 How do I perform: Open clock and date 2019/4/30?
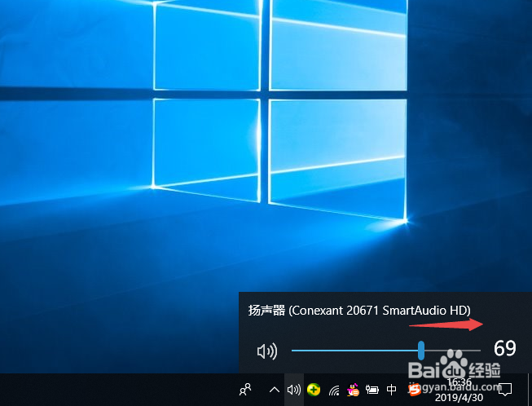click(459, 390)
